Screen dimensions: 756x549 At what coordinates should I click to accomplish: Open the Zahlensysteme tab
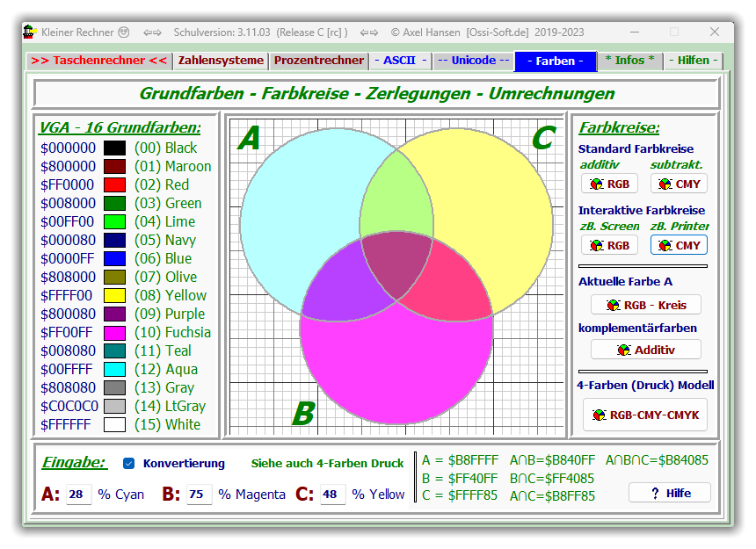(221, 61)
